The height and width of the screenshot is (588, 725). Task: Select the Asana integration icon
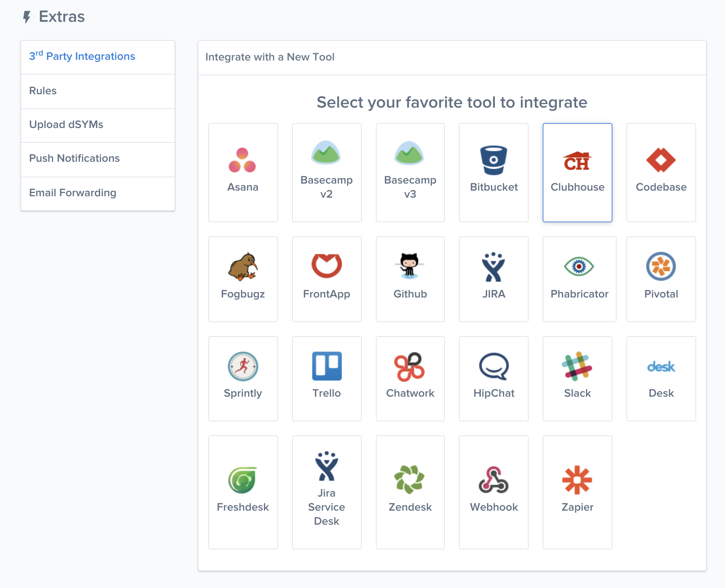[242, 160]
